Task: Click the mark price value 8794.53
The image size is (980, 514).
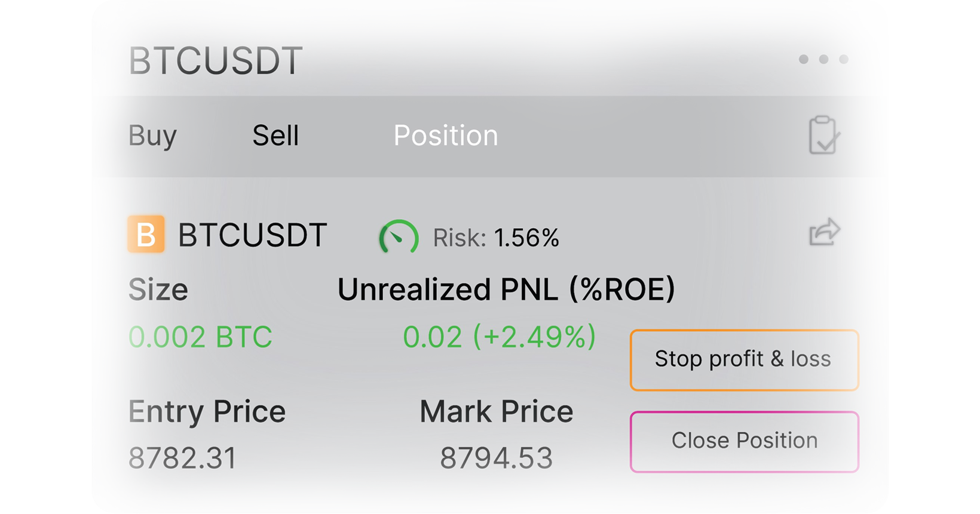Action: (496, 458)
